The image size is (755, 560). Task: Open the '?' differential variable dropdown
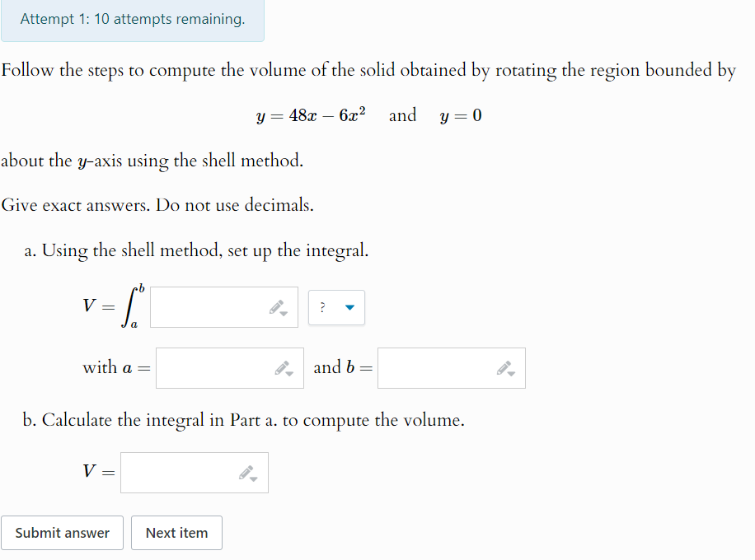(x=335, y=306)
